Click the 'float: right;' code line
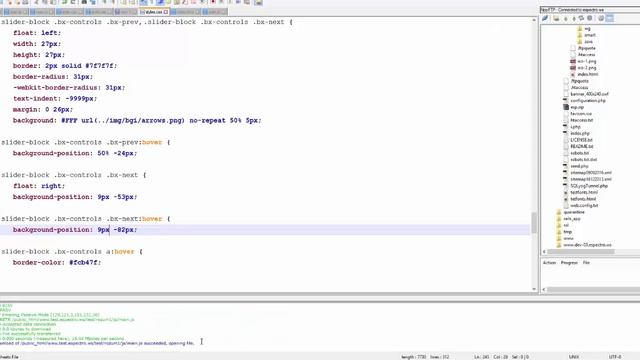 coord(39,186)
